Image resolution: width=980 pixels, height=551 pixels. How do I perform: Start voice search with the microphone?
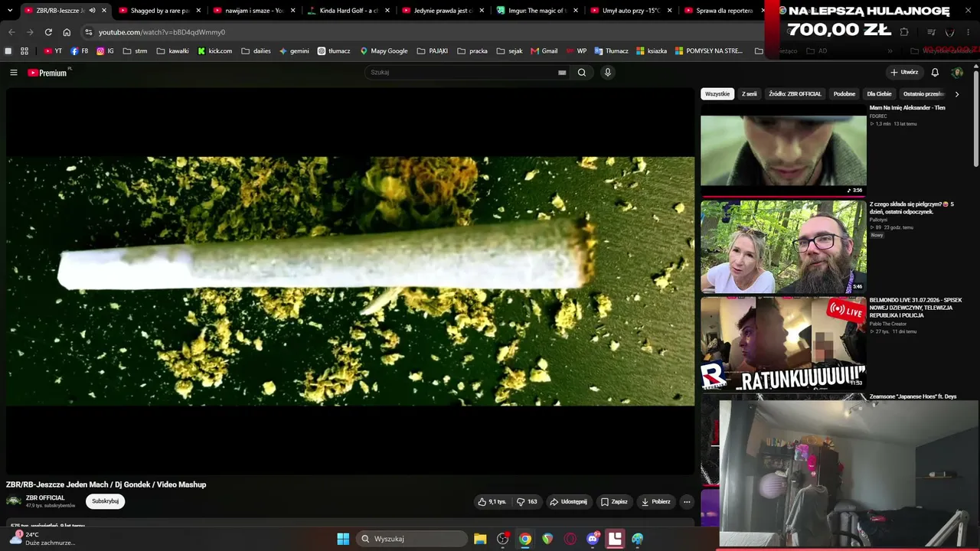pyautogui.click(x=608, y=73)
